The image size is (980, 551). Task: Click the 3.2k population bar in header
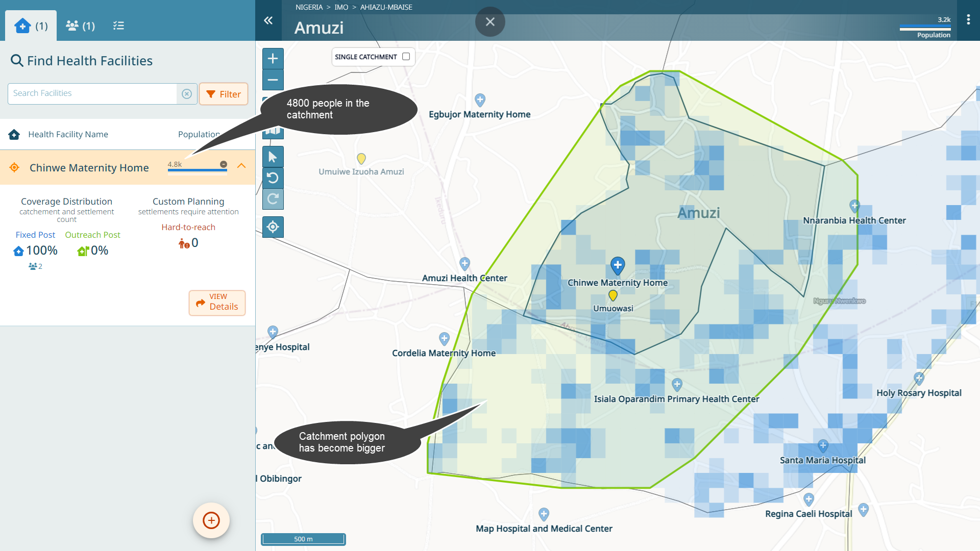point(925,28)
